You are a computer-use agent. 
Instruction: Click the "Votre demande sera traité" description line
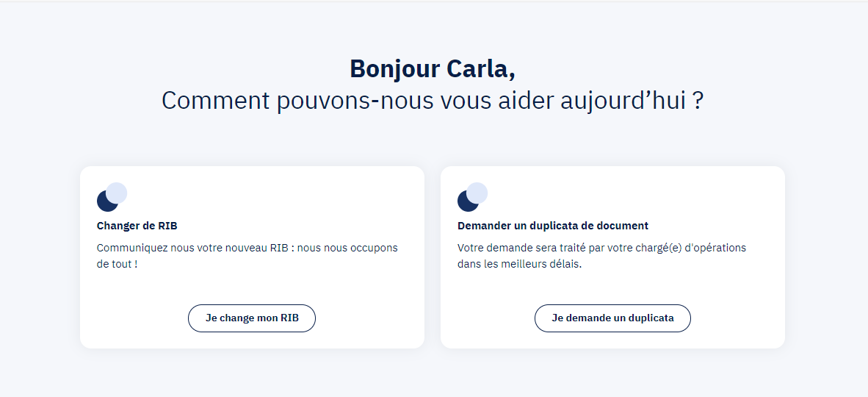(x=601, y=248)
